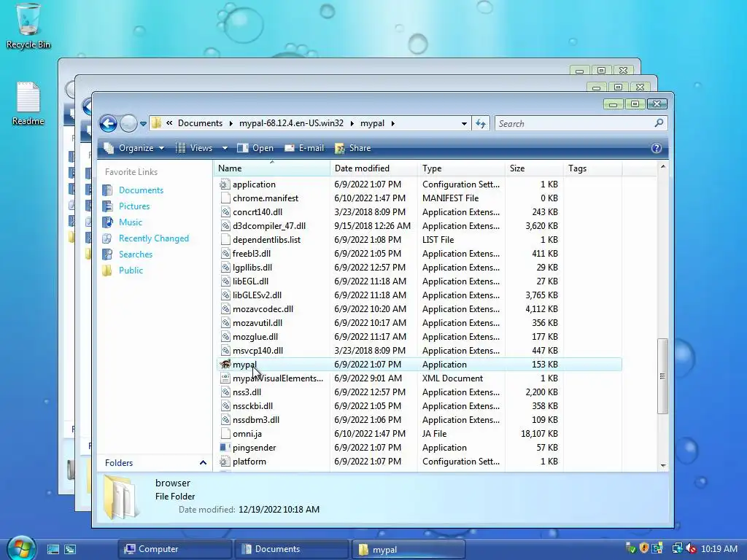Screen dimensions: 747x560
Task: Select the pingsender application icon
Action: [x=225, y=448]
